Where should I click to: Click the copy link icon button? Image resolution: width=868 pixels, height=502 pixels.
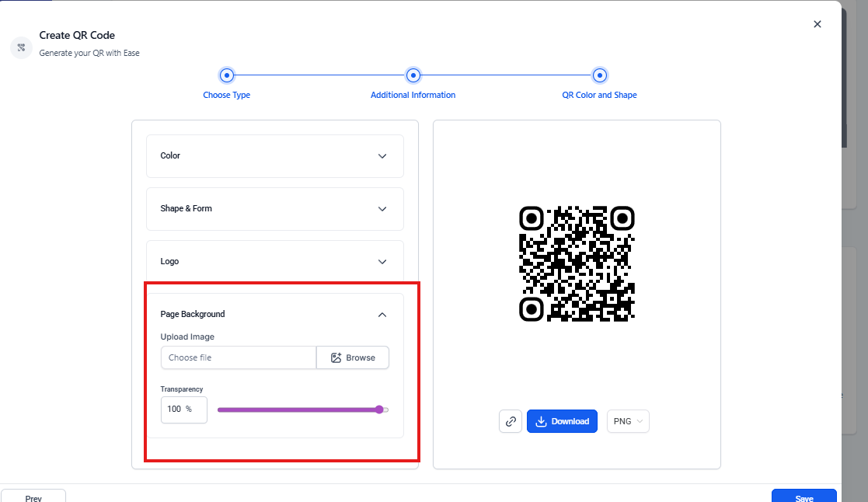click(511, 421)
